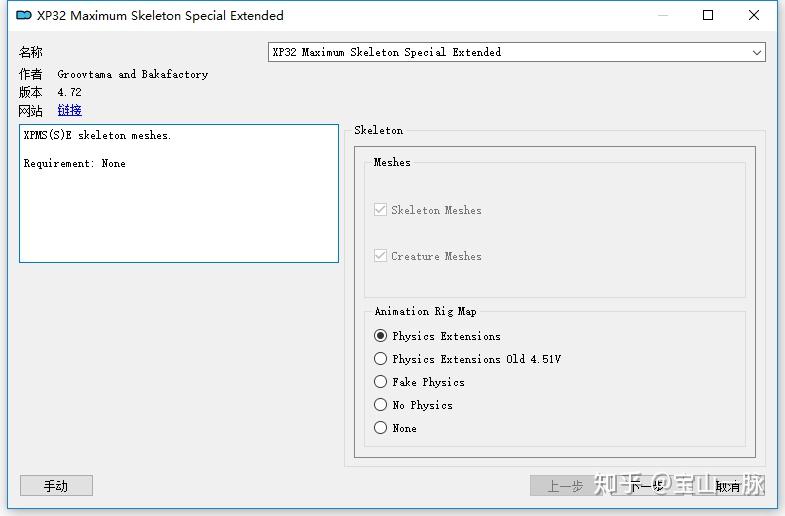Open the 链接 website hyperlink
Viewport: 785px width, 516px height.
(x=70, y=110)
